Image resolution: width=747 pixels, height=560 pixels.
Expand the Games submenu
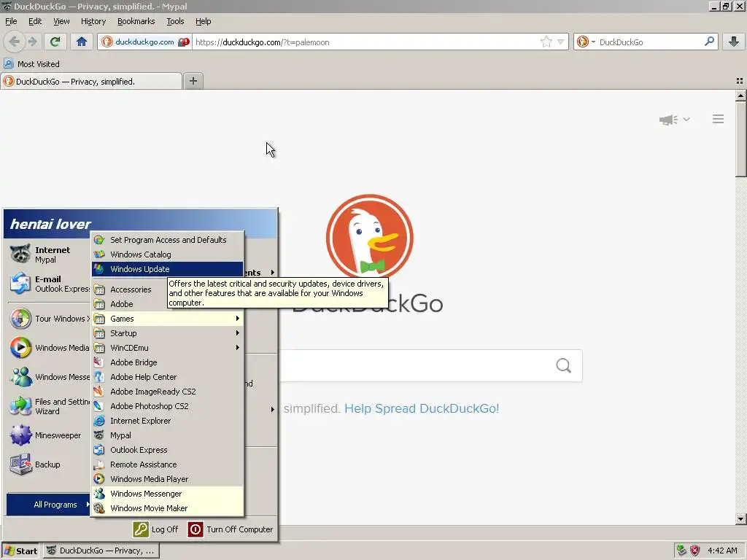pyautogui.click(x=167, y=319)
